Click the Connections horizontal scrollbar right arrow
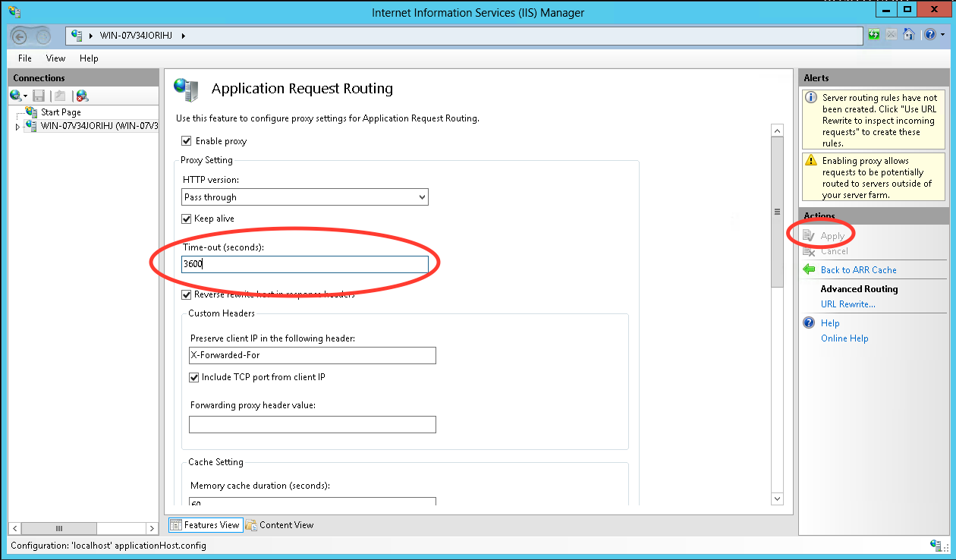This screenshot has height=560, width=956. 150,528
